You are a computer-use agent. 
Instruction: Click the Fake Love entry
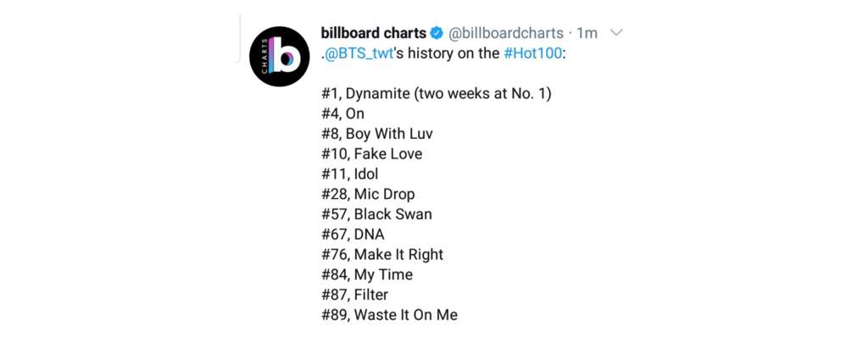point(371,154)
